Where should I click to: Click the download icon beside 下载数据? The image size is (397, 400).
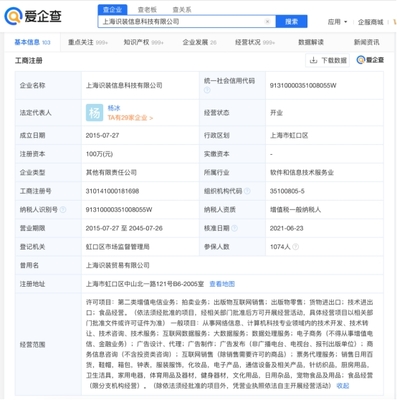[313, 60]
